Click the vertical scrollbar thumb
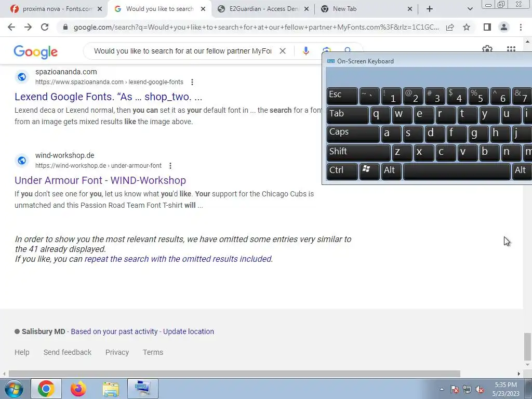 527,347
